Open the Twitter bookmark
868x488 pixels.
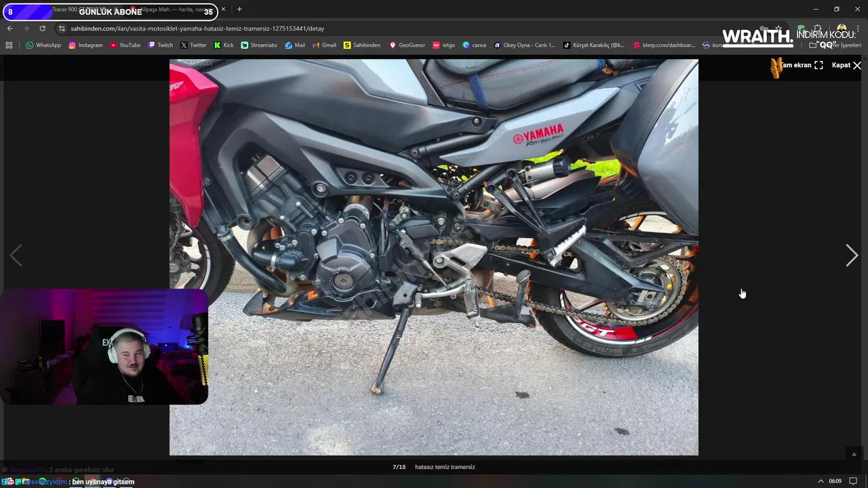pyautogui.click(x=193, y=45)
